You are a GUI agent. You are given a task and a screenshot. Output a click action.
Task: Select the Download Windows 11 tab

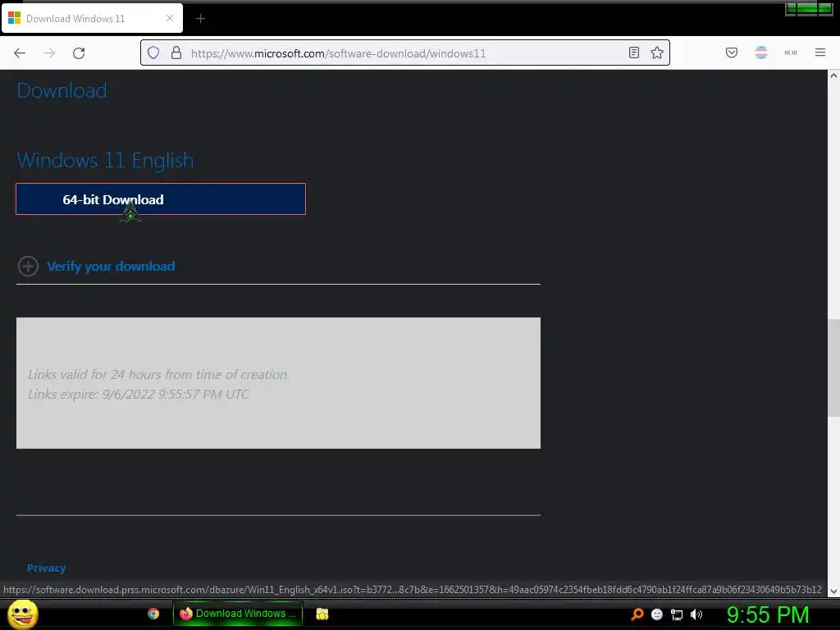click(x=92, y=18)
